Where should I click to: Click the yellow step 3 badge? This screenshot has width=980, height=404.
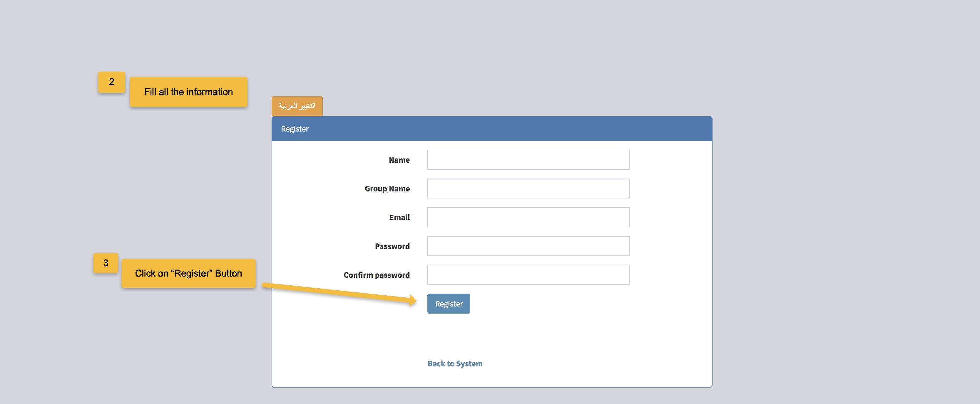click(x=106, y=263)
